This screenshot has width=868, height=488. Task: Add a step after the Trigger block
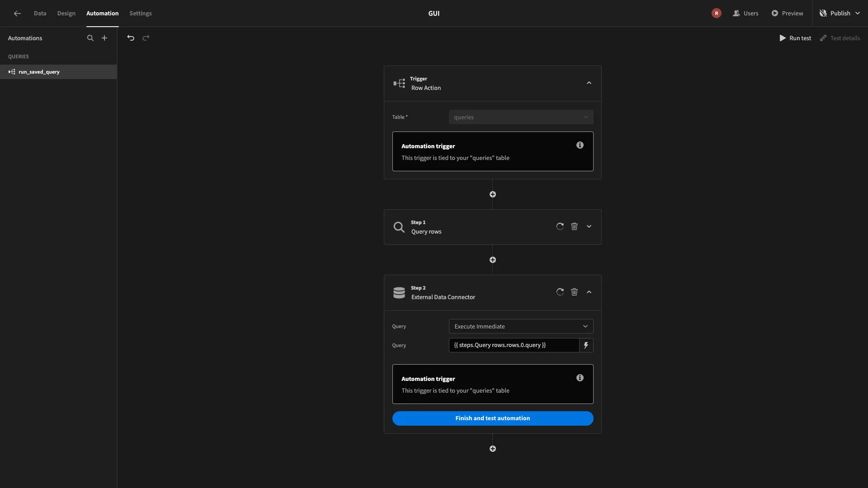pyautogui.click(x=493, y=194)
